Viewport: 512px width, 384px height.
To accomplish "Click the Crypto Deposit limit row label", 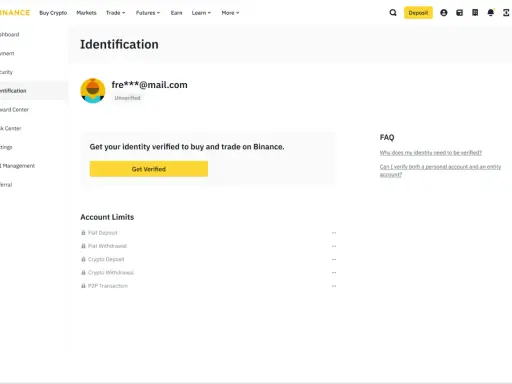I will (x=106, y=259).
